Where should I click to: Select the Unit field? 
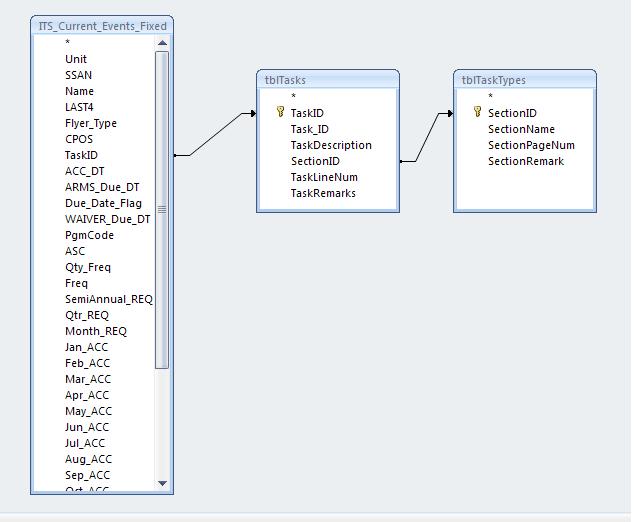[x=76, y=59]
